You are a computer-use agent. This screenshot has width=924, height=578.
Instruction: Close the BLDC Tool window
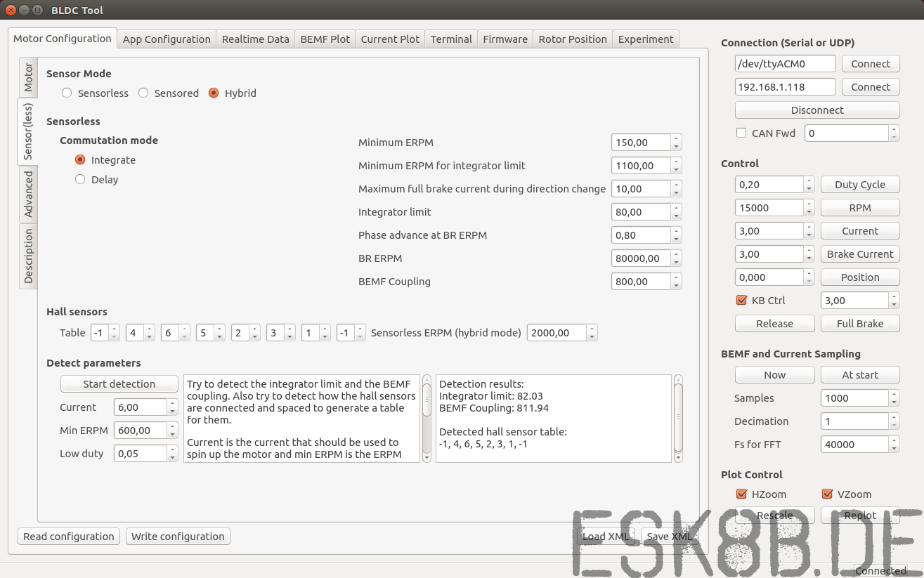tap(11, 11)
